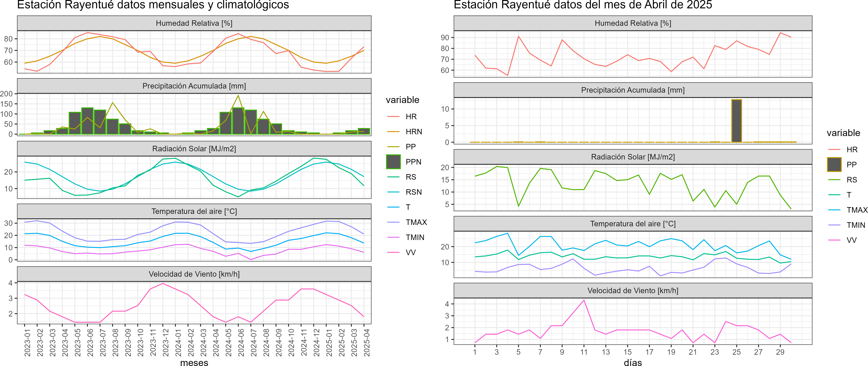The height and width of the screenshot is (366, 868).
Task: Click 'Precipitación Acumulada [mm]' header in April chart
Action: (x=633, y=90)
